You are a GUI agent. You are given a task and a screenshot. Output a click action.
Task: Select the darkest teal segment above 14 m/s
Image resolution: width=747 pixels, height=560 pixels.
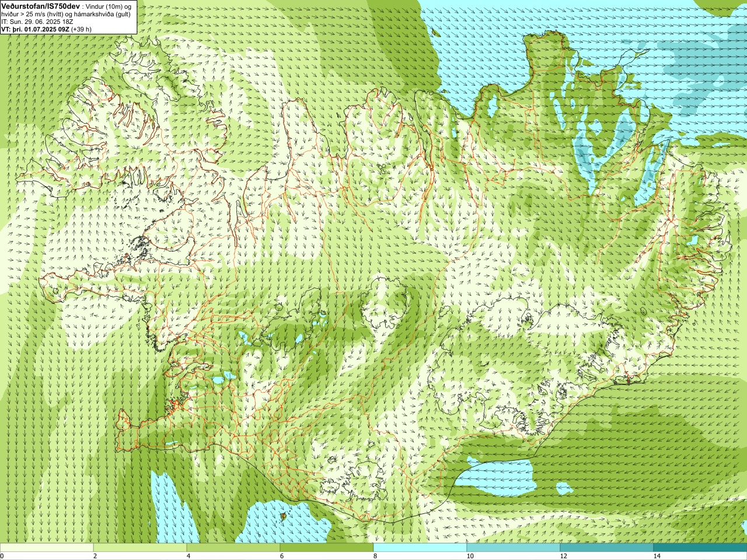tap(700, 548)
